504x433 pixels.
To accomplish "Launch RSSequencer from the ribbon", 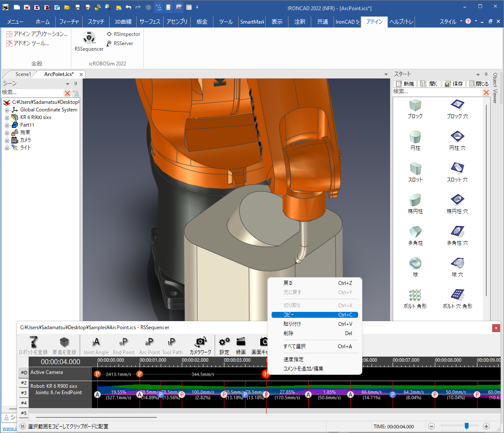I will tap(89, 41).
